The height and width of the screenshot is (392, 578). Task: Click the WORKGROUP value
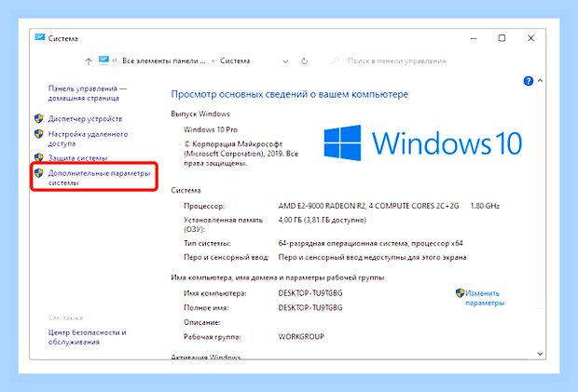301,337
